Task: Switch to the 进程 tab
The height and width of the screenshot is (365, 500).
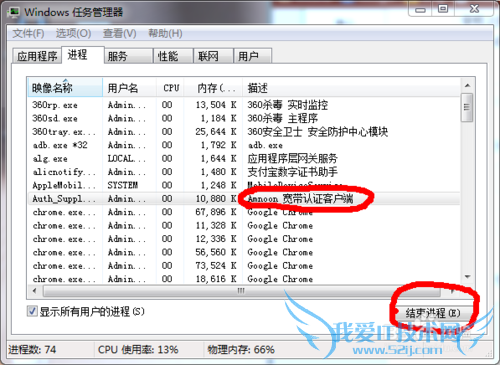Action: tap(83, 54)
